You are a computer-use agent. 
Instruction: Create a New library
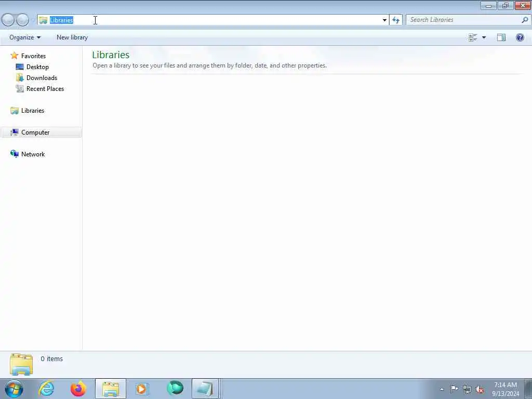click(72, 37)
